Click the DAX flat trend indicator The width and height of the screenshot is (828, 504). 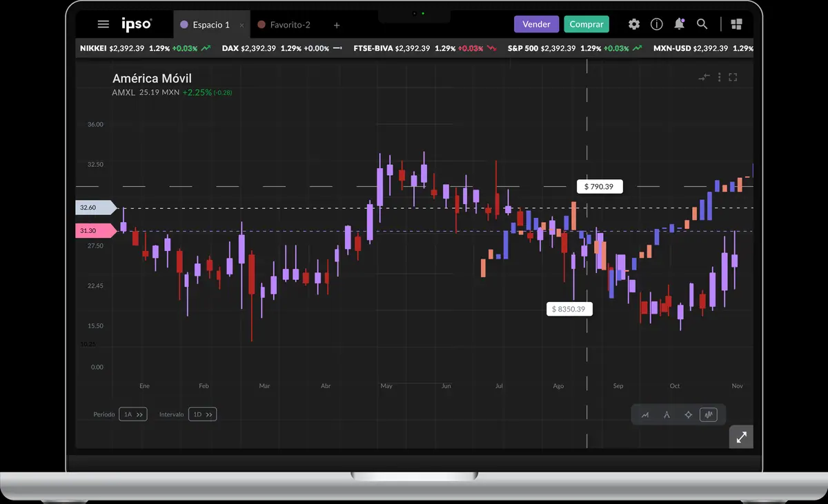(x=337, y=48)
